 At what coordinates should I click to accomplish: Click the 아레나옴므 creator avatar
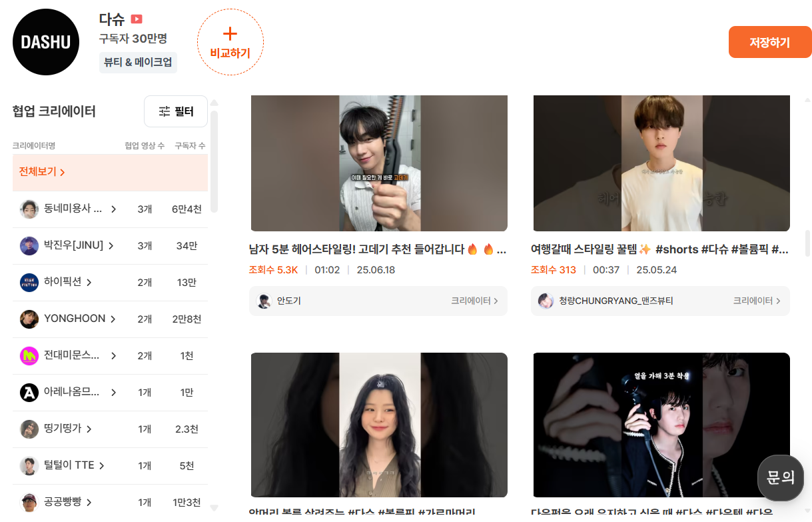(29, 393)
